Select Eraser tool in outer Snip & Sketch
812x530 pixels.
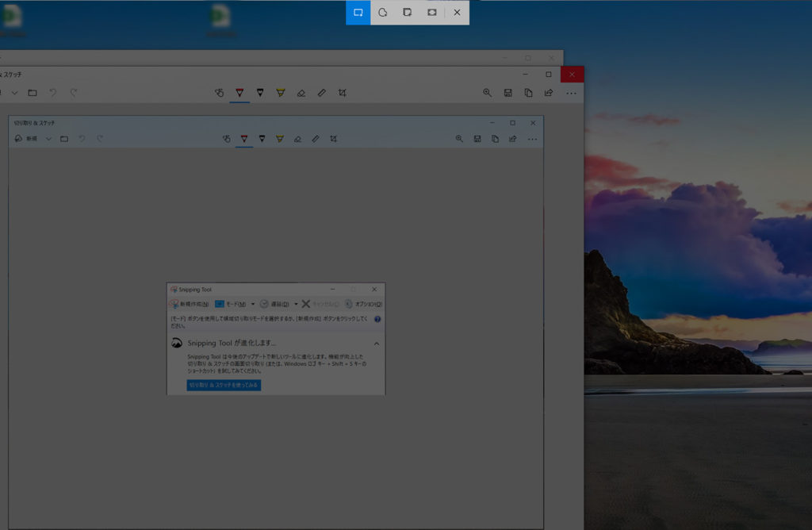coord(301,93)
